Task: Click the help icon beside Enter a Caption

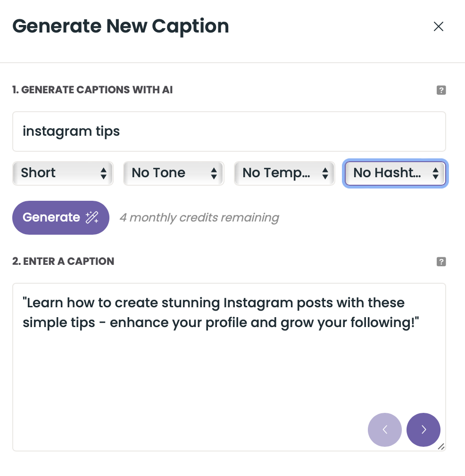Action: [x=441, y=261]
